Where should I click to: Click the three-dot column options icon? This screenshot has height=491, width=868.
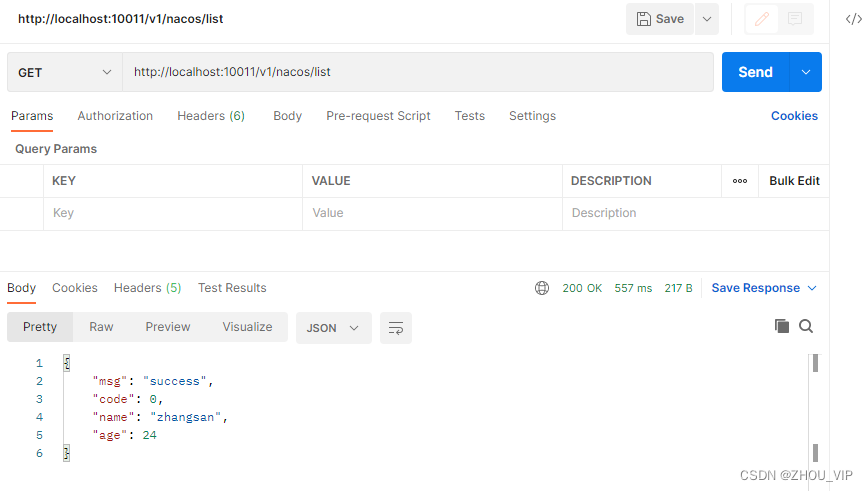[x=740, y=181]
